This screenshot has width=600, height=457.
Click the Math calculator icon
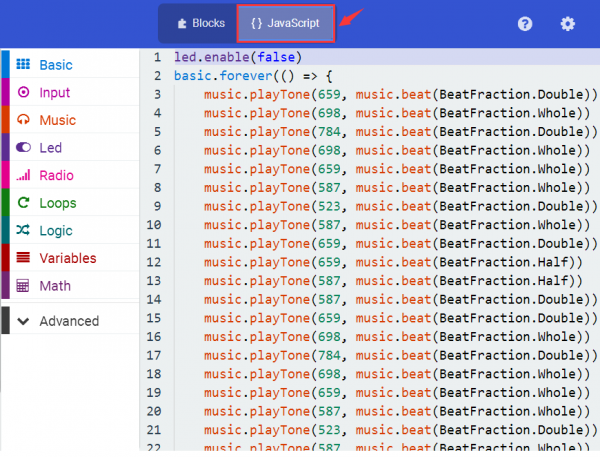(23, 286)
